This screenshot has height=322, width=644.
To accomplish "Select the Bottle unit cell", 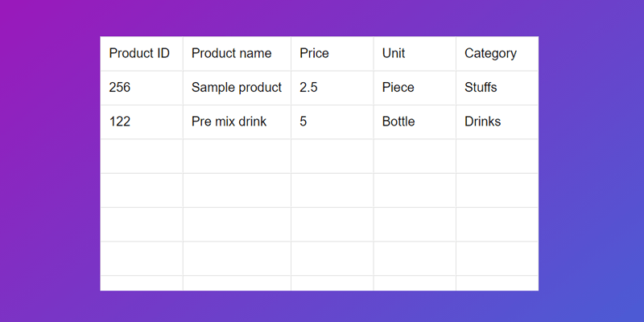I will pos(415,122).
